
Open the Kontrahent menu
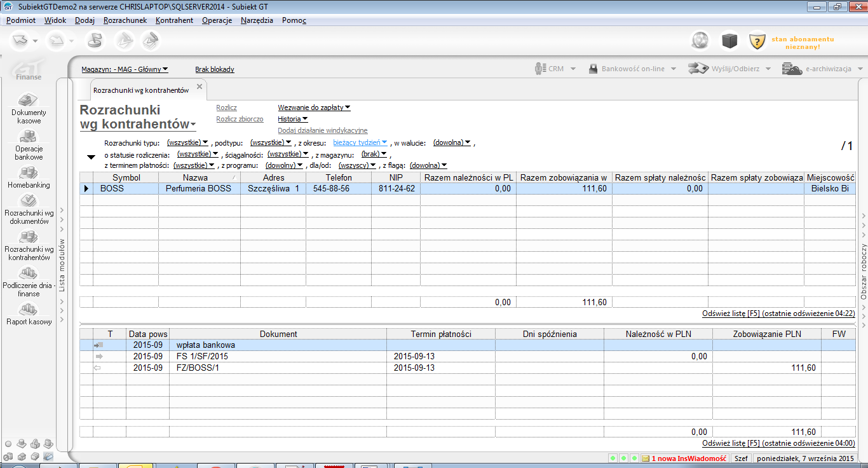pyautogui.click(x=174, y=20)
